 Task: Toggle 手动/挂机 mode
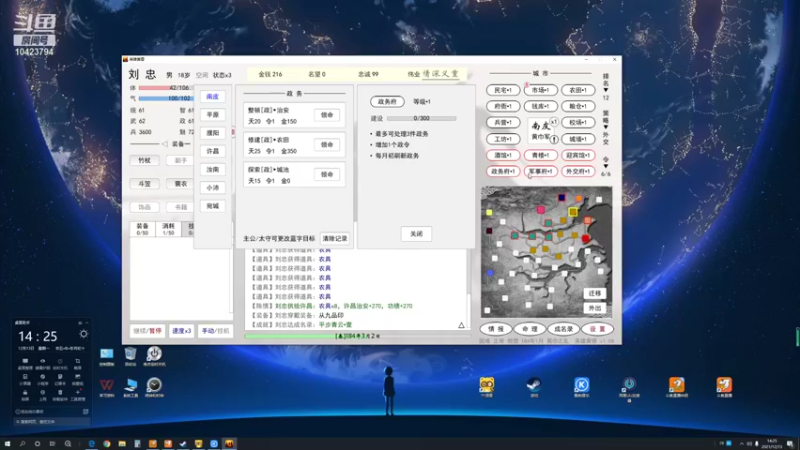point(215,331)
